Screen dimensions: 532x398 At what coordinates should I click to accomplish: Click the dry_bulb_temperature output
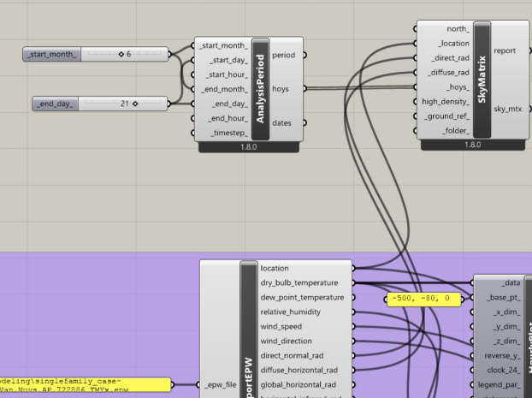click(299, 282)
